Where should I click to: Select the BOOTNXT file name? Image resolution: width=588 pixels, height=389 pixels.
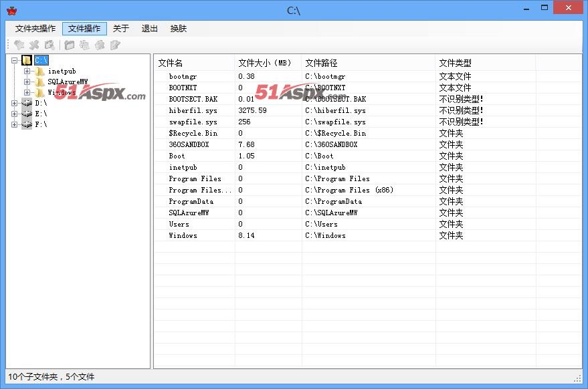pyautogui.click(x=183, y=88)
